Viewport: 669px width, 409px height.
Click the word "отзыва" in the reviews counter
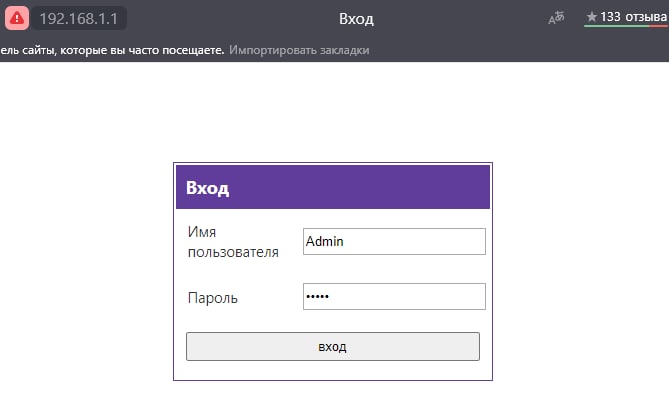point(646,17)
